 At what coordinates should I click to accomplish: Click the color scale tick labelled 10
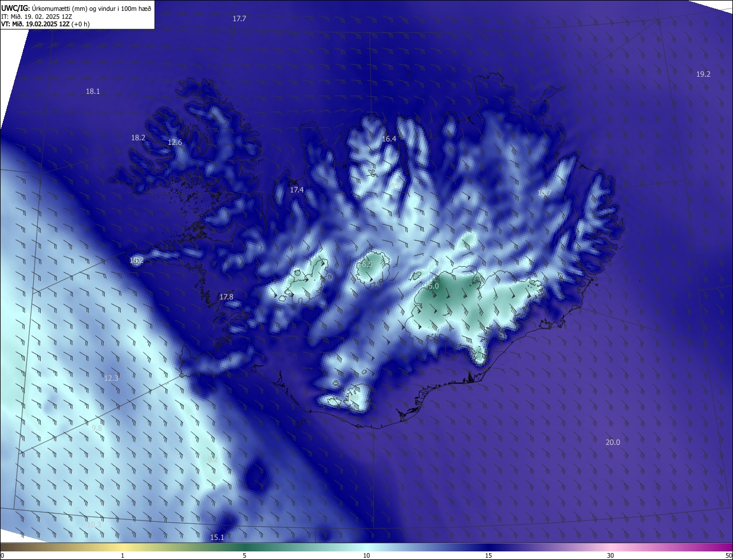coord(366,555)
